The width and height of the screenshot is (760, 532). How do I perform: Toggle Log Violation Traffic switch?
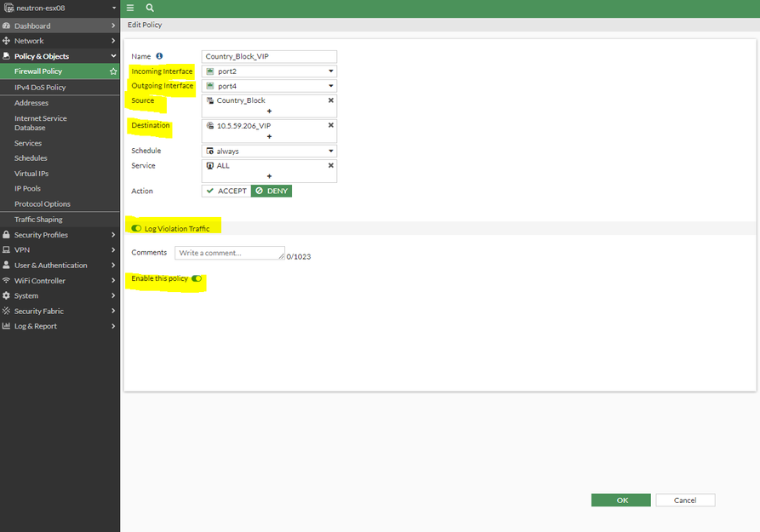(x=136, y=228)
